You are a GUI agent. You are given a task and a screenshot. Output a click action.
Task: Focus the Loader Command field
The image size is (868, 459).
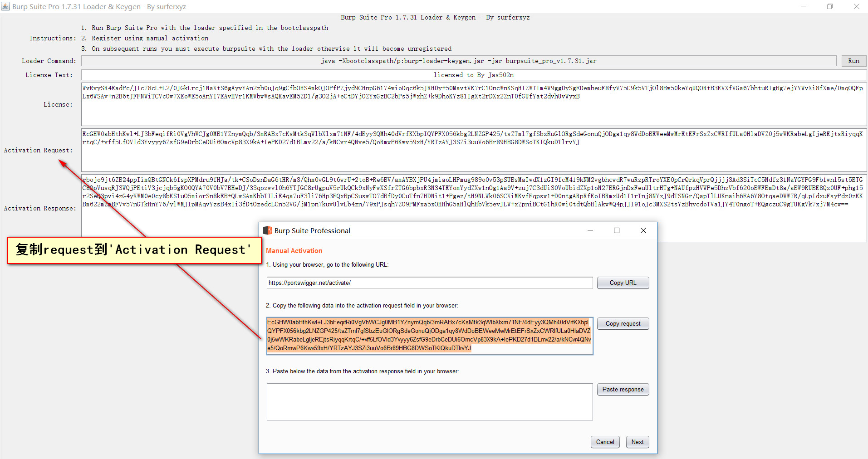click(459, 61)
